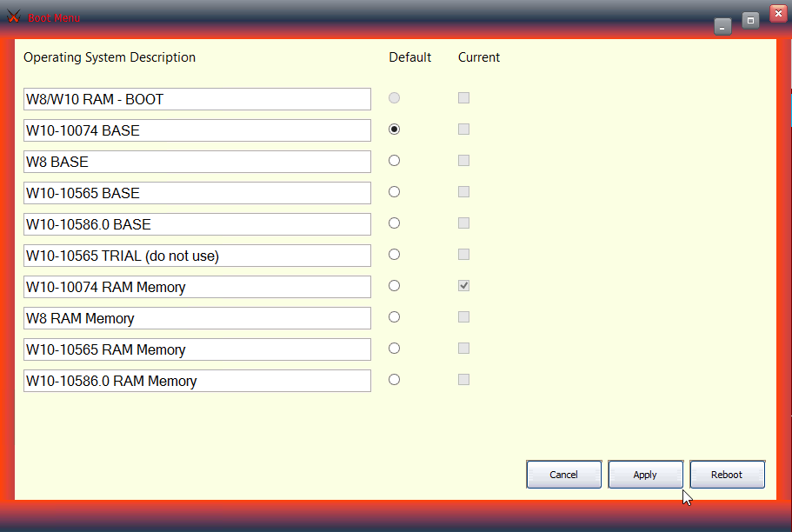Toggle Current checkbox for W10-10074 BASE
Viewport: 792px width, 532px height.
pyautogui.click(x=463, y=130)
